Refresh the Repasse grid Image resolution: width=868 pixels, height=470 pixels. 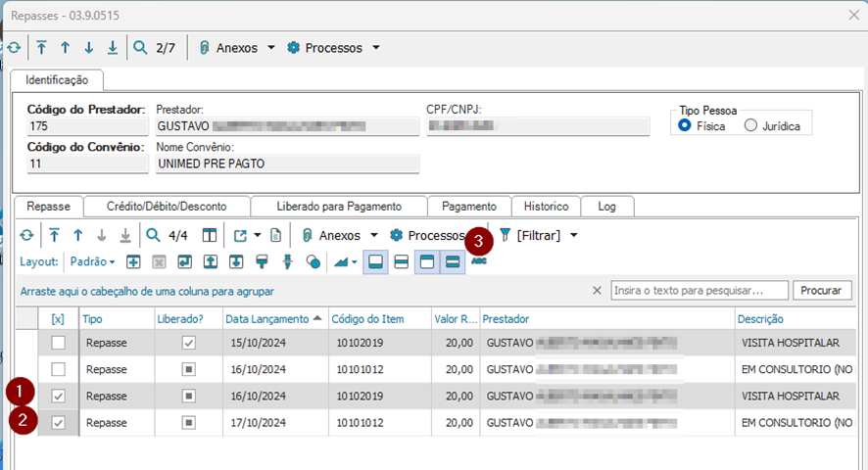click(26, 235)
